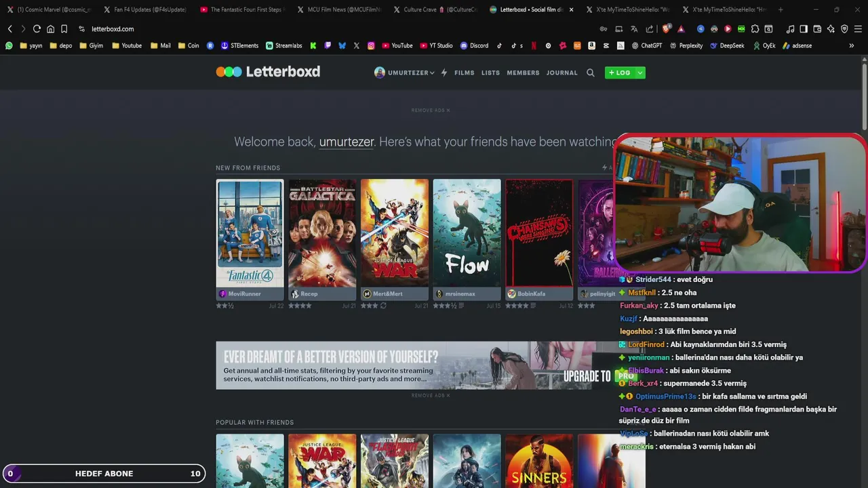
Task: Open the password key icon in address bar
Action: 603,29
